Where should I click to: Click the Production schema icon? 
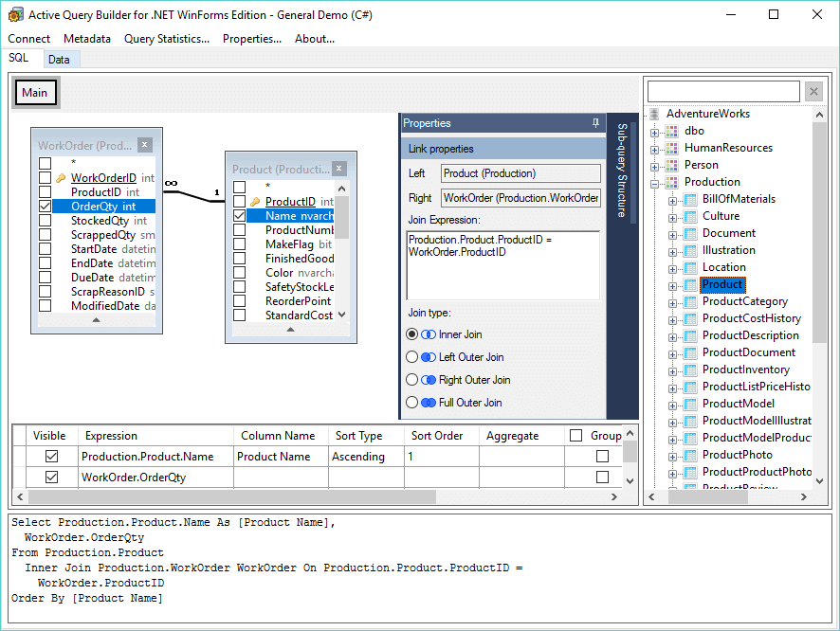[x=672, y=183]
